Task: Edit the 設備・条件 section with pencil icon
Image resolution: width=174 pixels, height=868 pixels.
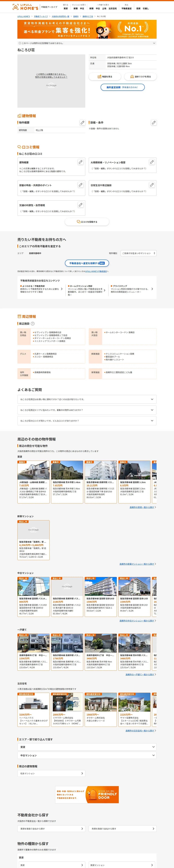Action: coord(154,123)
